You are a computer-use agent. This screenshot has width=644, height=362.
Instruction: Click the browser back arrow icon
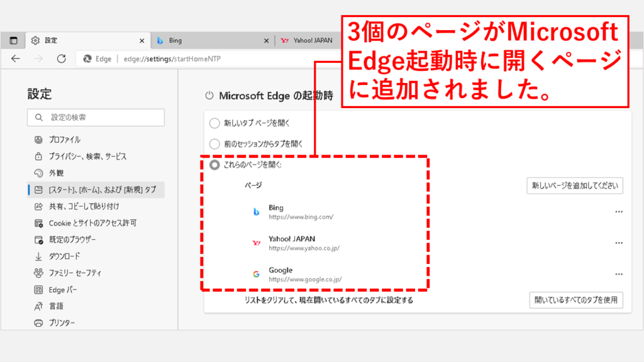(16, 58)
